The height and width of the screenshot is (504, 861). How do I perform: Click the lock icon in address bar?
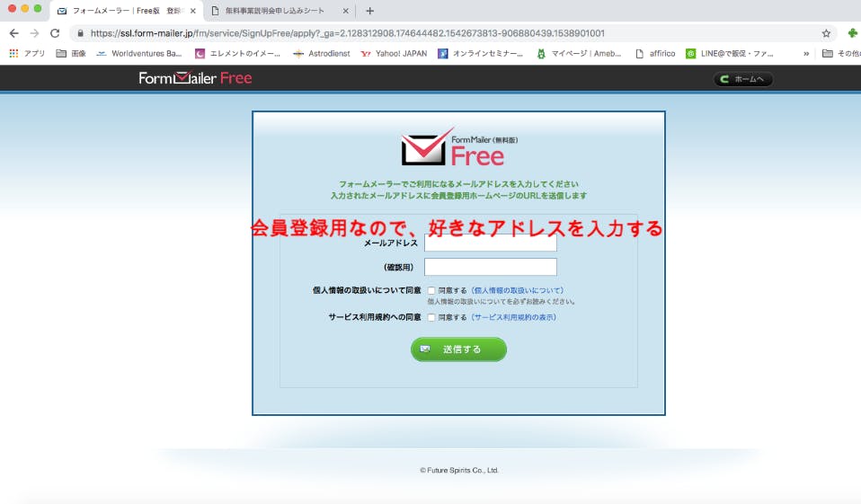(81, 33)
